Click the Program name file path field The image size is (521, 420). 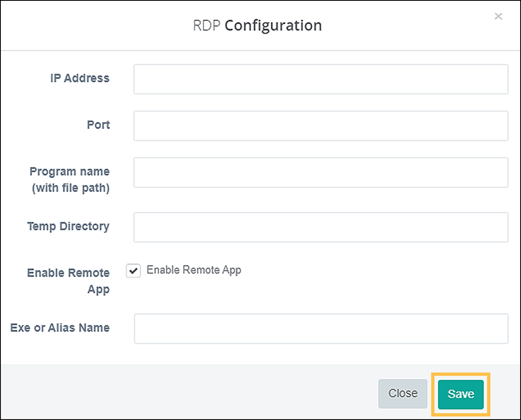320,173
